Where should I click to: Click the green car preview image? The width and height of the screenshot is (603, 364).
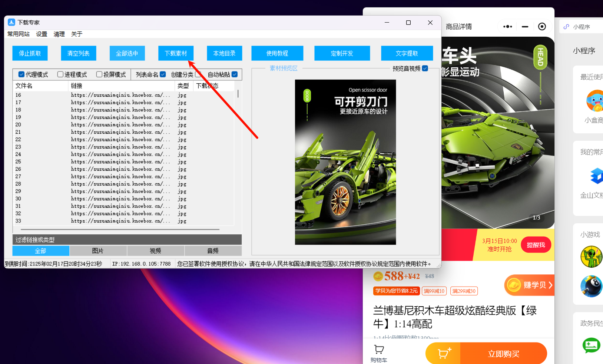point(345,162)
